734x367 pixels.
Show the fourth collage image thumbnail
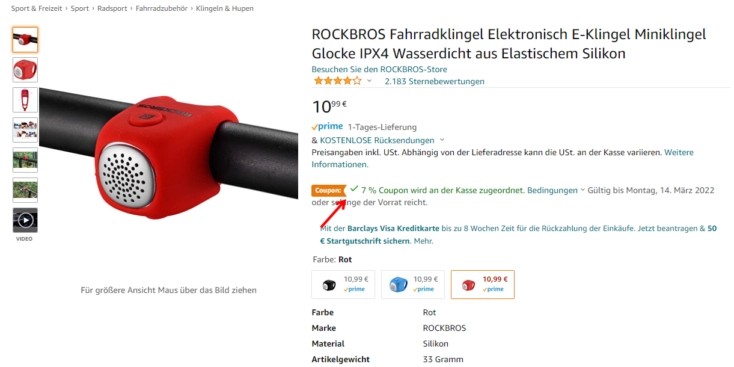click(25, 130)
